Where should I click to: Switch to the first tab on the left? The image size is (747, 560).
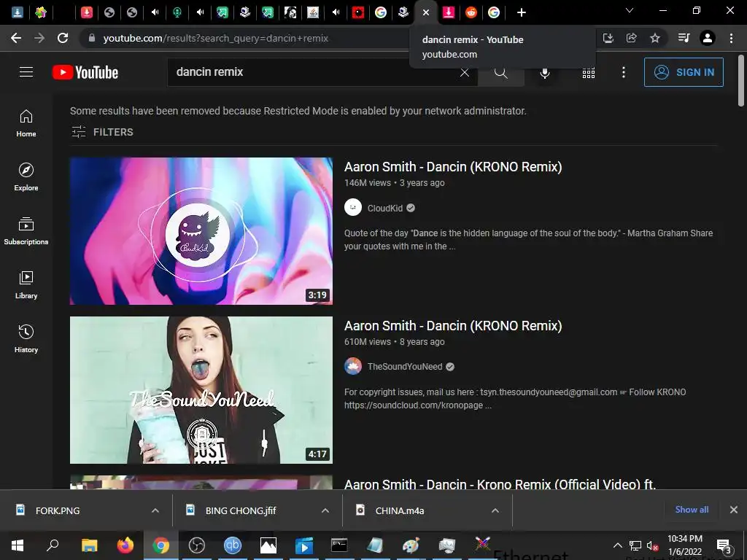point(18,13)
